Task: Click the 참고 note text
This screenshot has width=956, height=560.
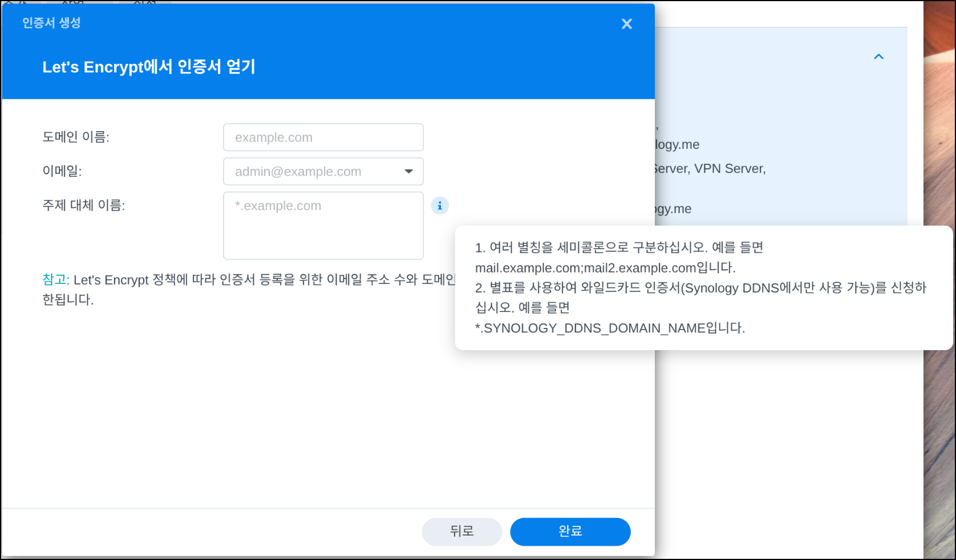Action: (x=56, y=279)
